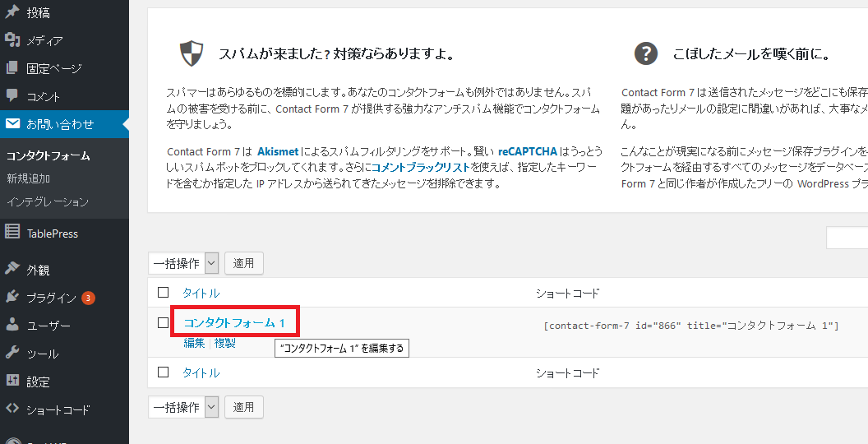Click the Comments speech bubble icon
This screenshot has height=444, width=868.
12,96
